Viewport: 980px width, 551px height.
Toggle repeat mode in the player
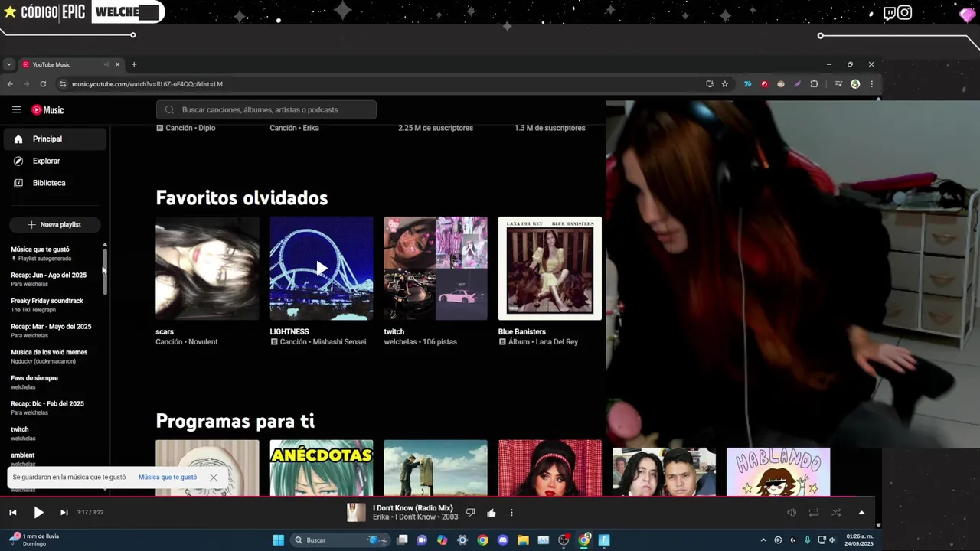click(814, 513)
